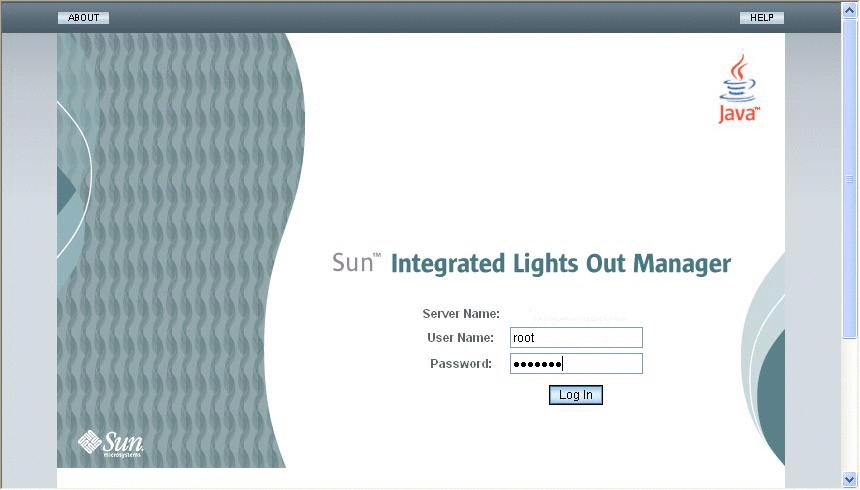Focus the User Name field containing root
Image resolution: width=860 pixels, height=490 pixels.
(576, 337)
